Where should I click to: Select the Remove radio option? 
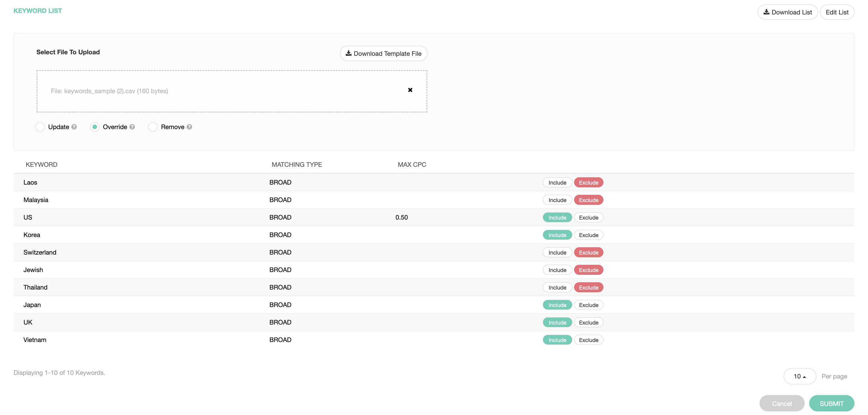click(153, 127)
